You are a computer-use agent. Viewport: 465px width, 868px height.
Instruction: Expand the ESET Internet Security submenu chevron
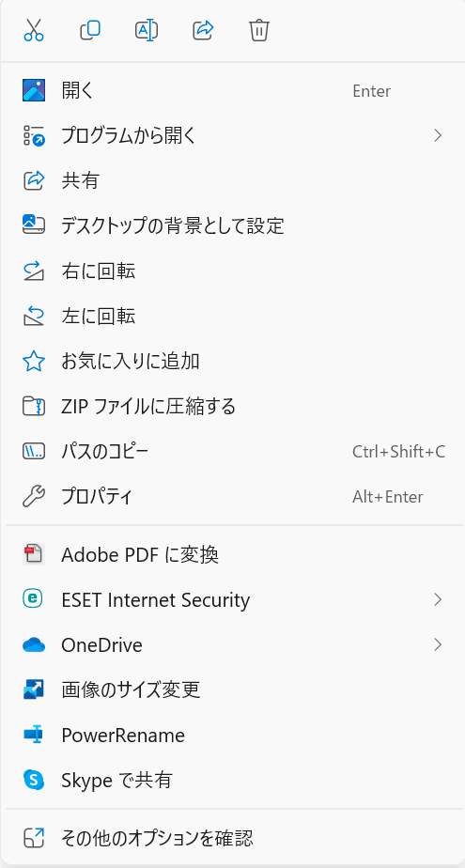point(438,599)
